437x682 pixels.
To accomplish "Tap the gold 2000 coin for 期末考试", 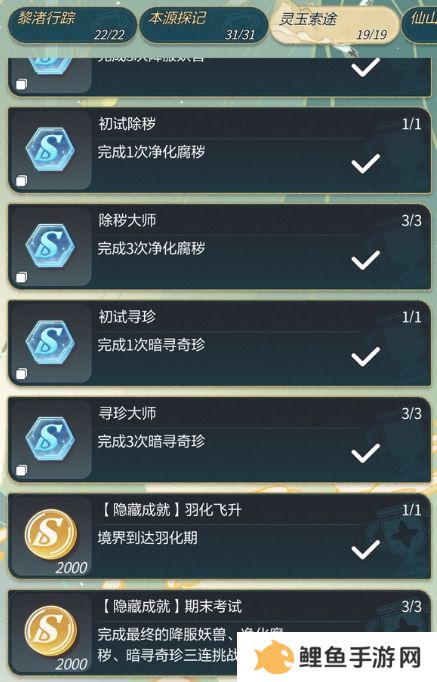I will 50,631.
